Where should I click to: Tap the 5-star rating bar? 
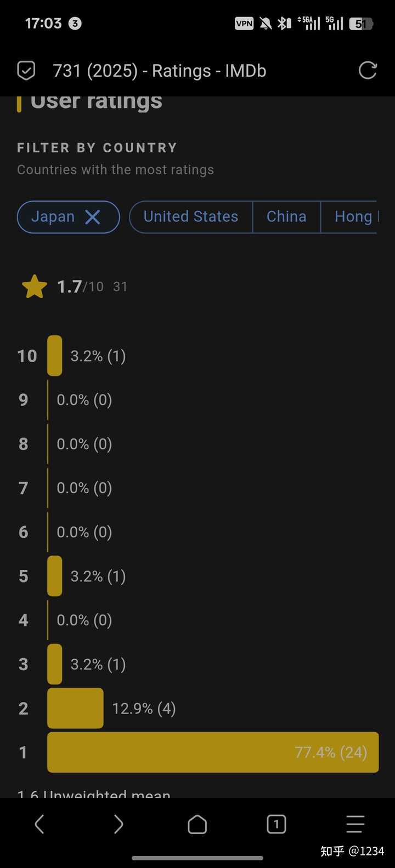pyautogui.click(x=54, y=576)
